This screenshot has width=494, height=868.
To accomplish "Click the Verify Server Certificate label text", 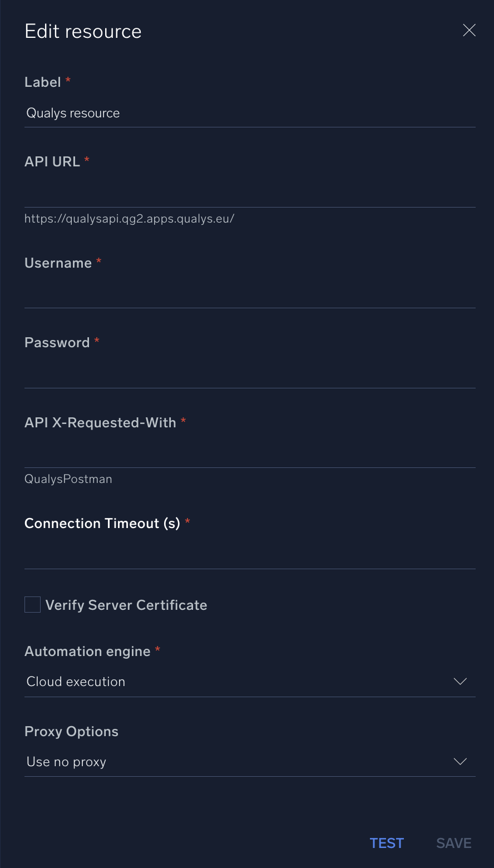I will (x=126, y=605).
